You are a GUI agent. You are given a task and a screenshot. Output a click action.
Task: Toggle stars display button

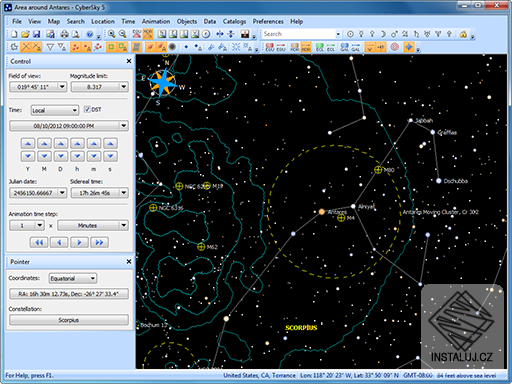[76, 47]
